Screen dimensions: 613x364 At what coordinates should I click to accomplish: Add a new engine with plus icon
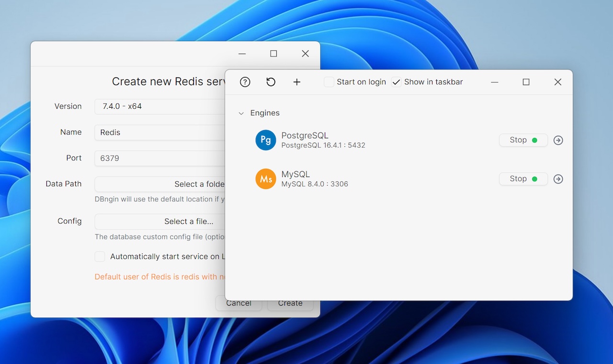pyautogui.click(x=297, y=82)
